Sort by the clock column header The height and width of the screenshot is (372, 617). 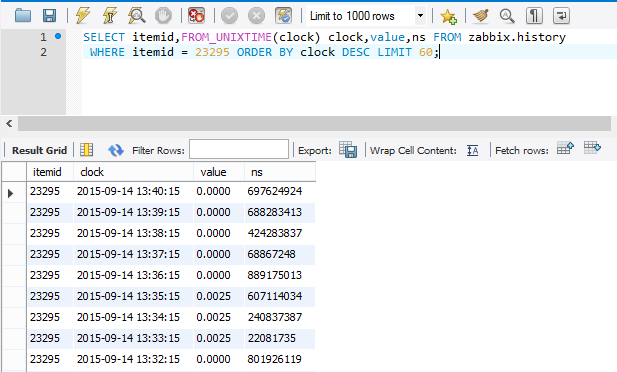pos(133,172)
